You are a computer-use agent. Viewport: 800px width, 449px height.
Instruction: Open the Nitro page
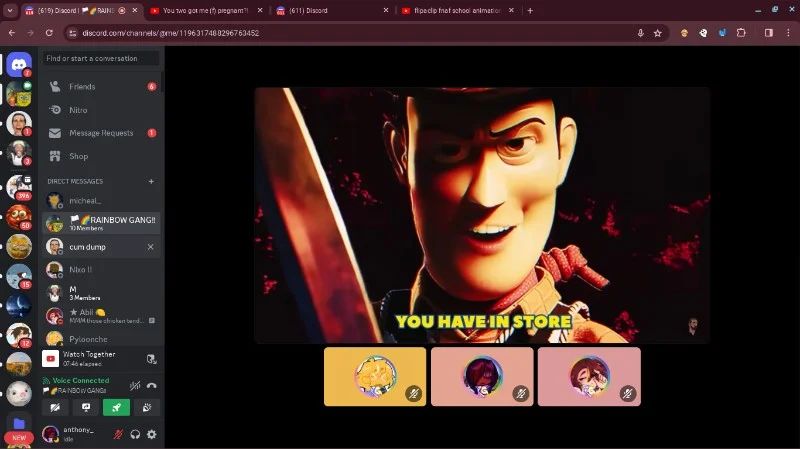click(x=101, y=110)
